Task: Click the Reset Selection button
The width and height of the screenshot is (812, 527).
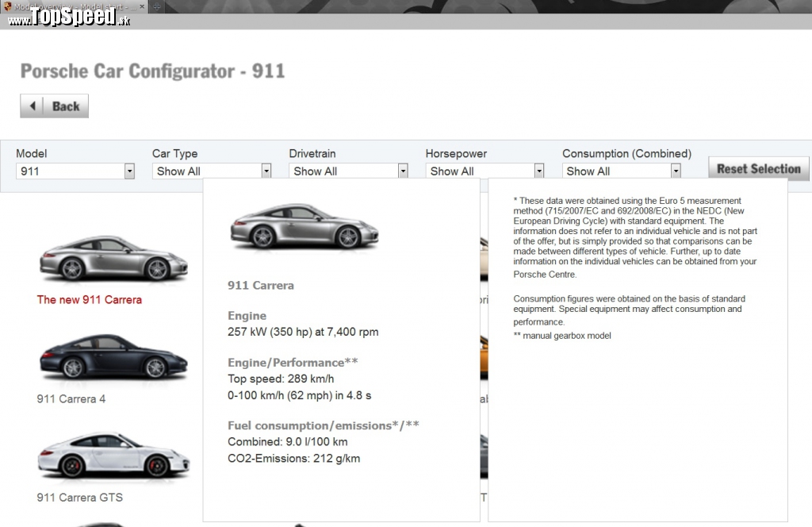Action: tap(758, 169)
